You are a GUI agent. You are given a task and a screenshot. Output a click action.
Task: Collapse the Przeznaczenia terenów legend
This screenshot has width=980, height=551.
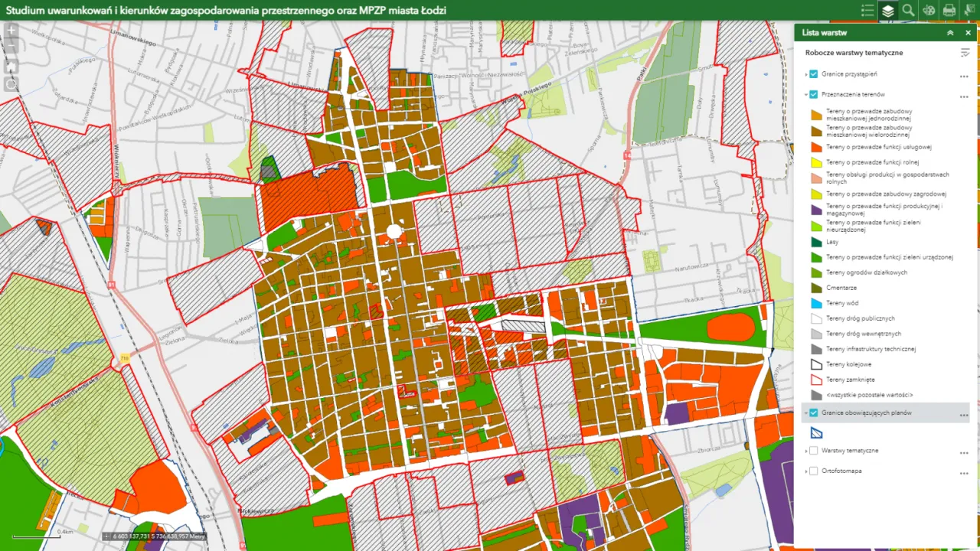pyautogui.click(x=805, y=94)
